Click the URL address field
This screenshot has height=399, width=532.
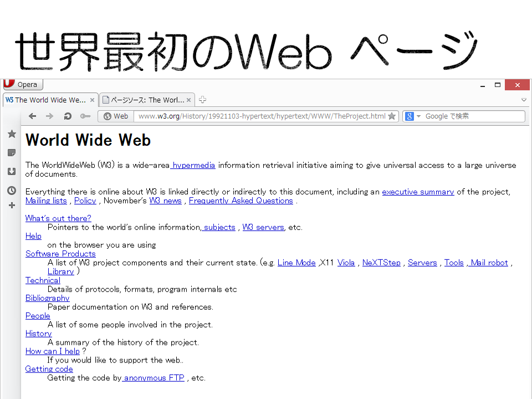click(262, 116)
